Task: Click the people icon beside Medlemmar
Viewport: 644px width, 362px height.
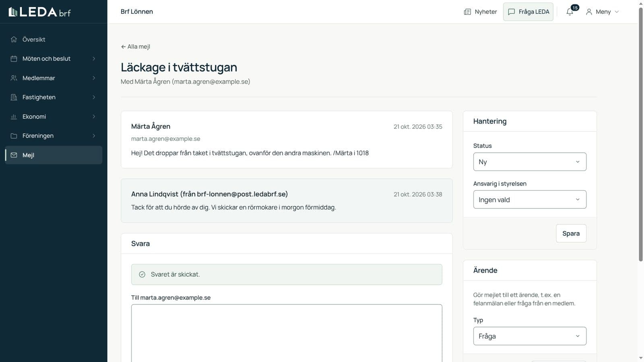Action: point(14,78)
